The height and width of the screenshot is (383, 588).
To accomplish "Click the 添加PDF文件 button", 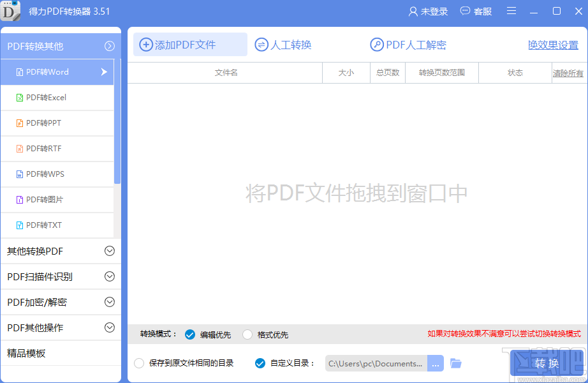I will coord(189,44).
